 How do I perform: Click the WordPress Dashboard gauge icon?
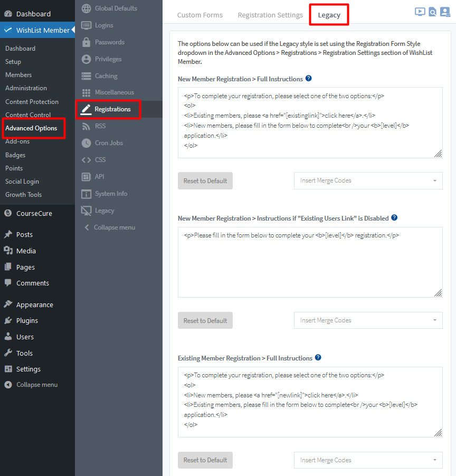point(8,14)
